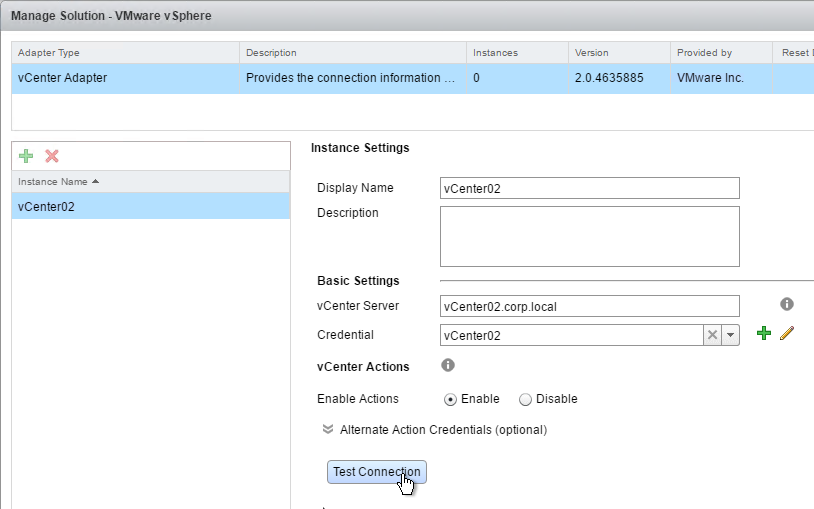
Task: Click the Description text area
Action: point(589,237)
